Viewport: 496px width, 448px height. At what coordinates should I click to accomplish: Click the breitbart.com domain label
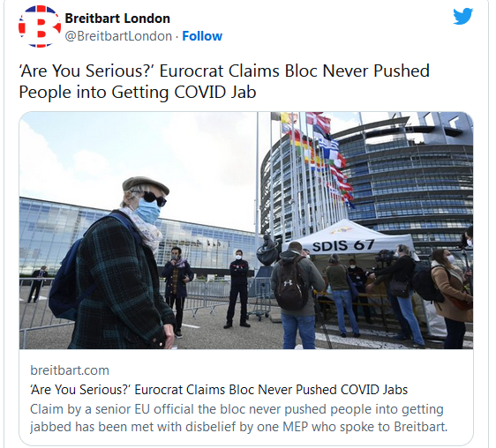tap(70, 370)
